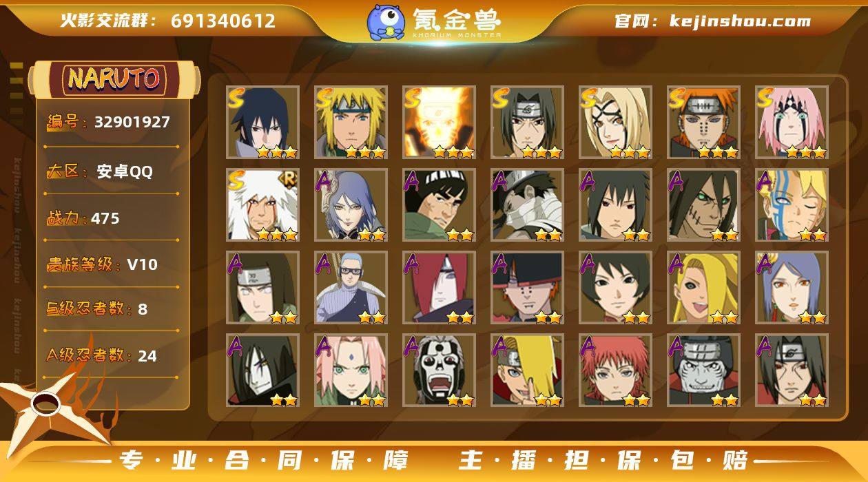Select the laughing blond Deidara portrait
This screenshot has width=868, height=482.
click(x=703, y=288)
